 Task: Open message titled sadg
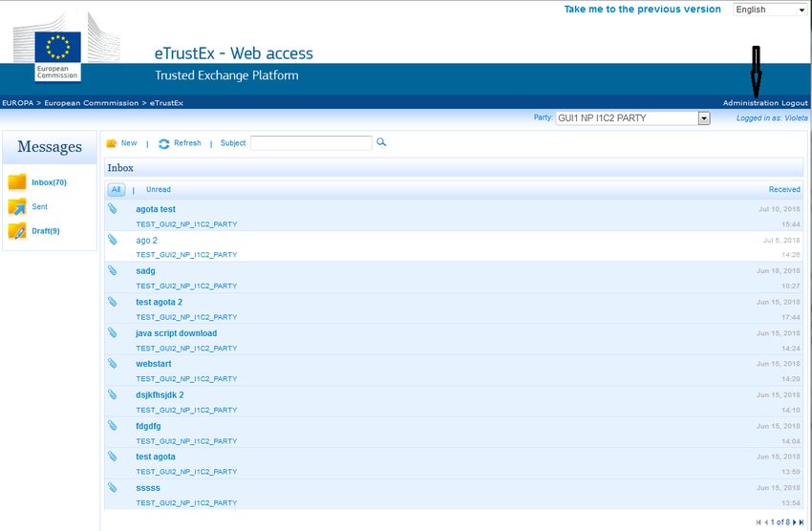(145, 270)
